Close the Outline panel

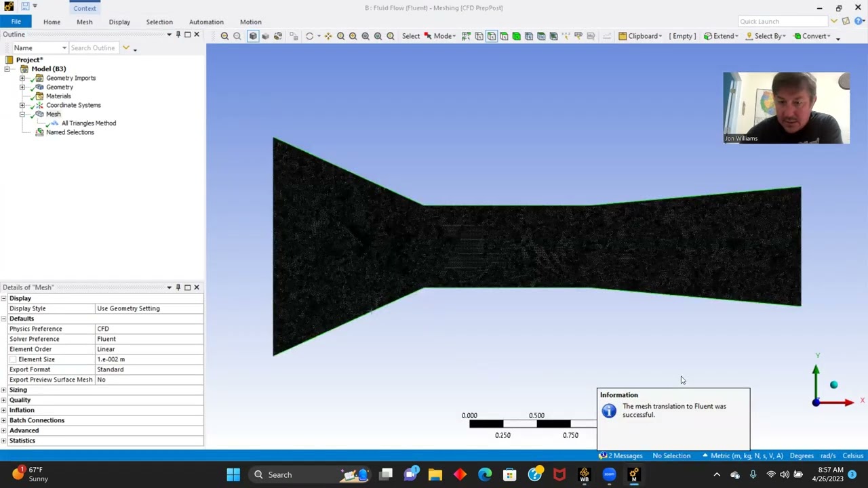tap(197, 35)
